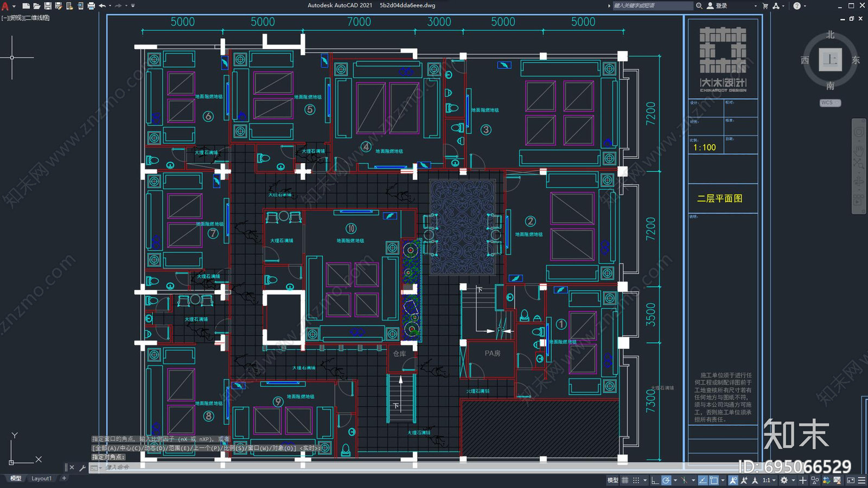This screenshot has height=488, width=868.
Task: Toggle auto-add annotation scales icon
Action: tap(744, 480)
